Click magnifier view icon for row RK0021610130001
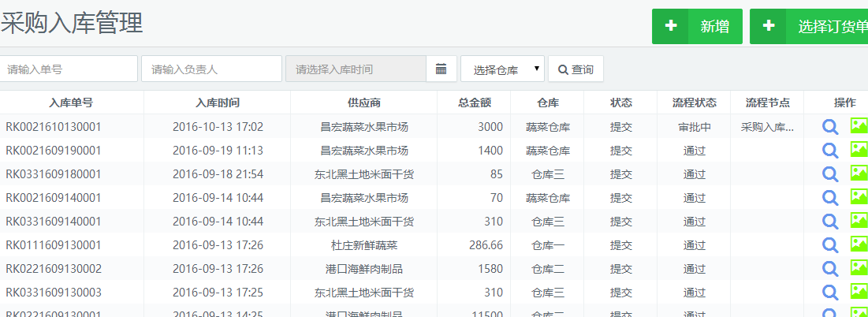Viewport: 868px width, 317px height. pyautogui.click(x=829, y=127)
